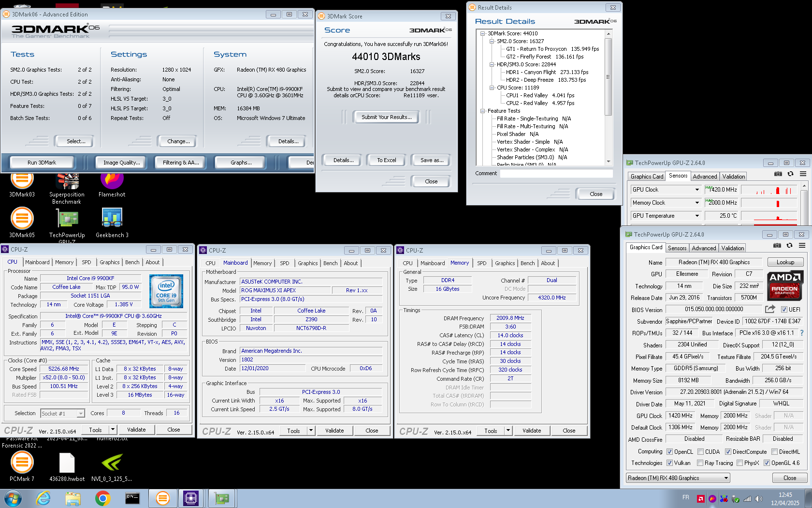Toggle the DirectML checkbox
Image resolution: width=812 pixels, height=508 pixels.
(774, 452)
